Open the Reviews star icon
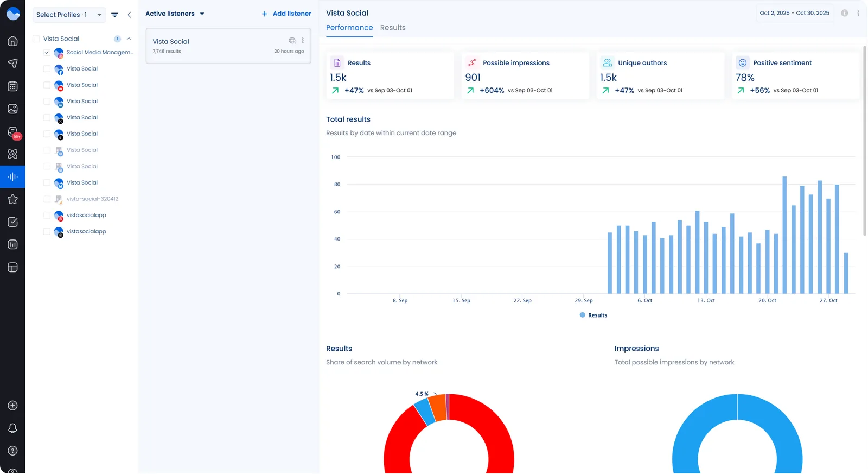Viewport: 868px width, 474px height. (x=12, y=199)
